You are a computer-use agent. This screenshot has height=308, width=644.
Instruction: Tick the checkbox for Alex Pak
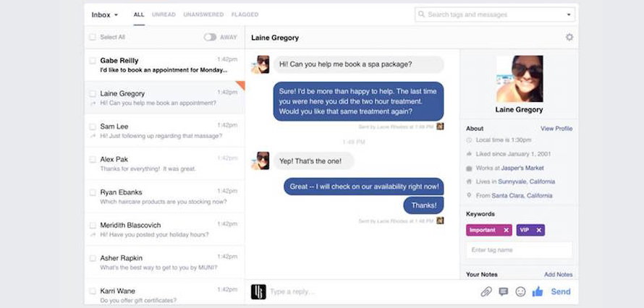pos(93,159)
